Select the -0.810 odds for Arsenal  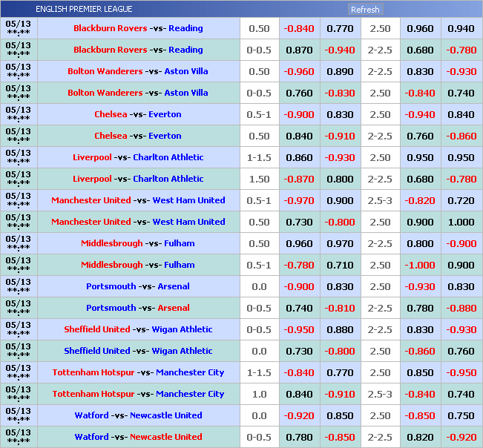click(340, 309)
